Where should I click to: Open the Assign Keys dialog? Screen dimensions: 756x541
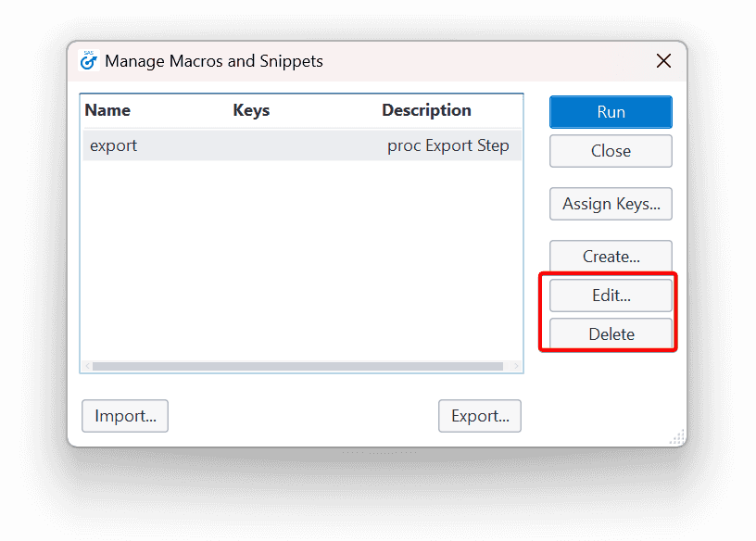[x=611, y=204]
